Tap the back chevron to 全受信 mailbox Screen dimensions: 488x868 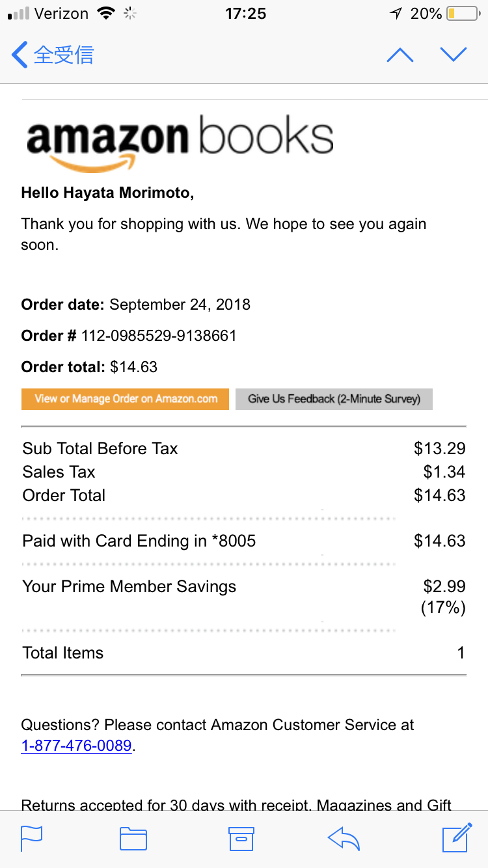[20, 55]
